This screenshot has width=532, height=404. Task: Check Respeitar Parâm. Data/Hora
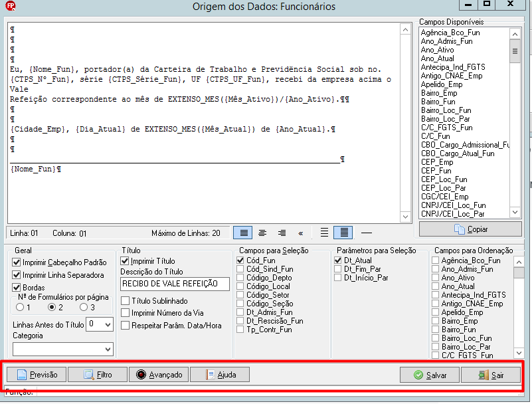126,326
